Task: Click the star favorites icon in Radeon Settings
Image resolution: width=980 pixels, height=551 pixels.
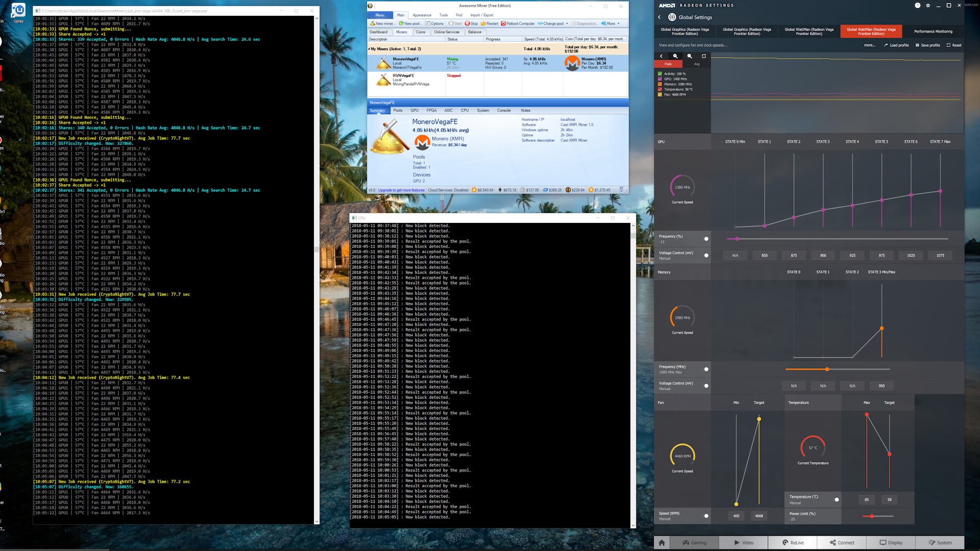Action: tap(928, 5)
